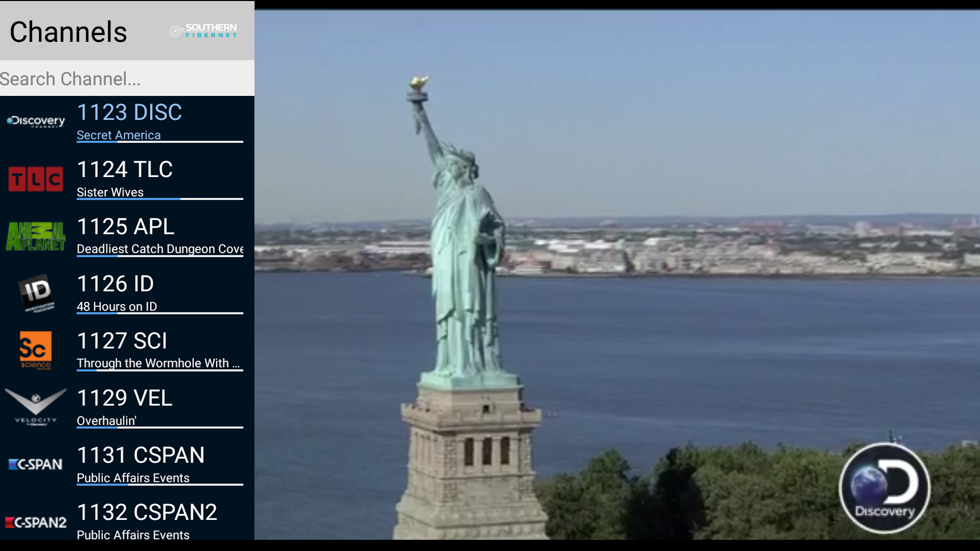980x551 pixels.
Task: Click the Channels panel title
Action: coord(68,32)
